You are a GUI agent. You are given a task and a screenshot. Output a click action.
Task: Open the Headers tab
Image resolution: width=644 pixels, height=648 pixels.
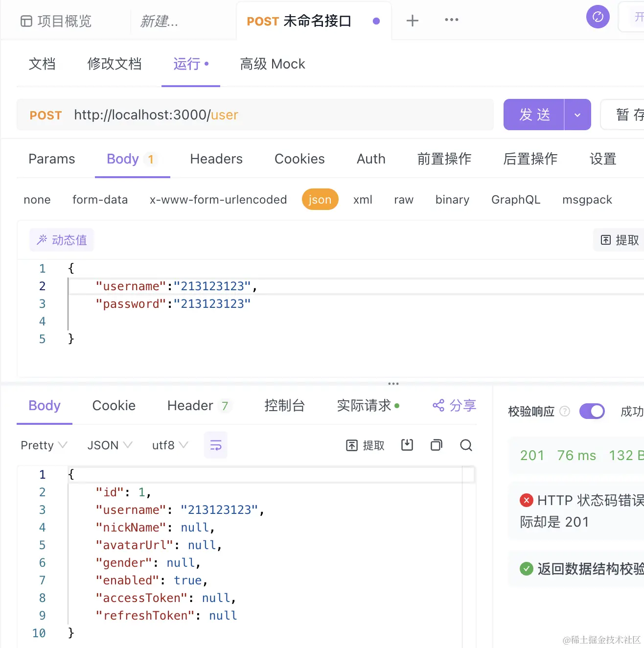(216, 159)
